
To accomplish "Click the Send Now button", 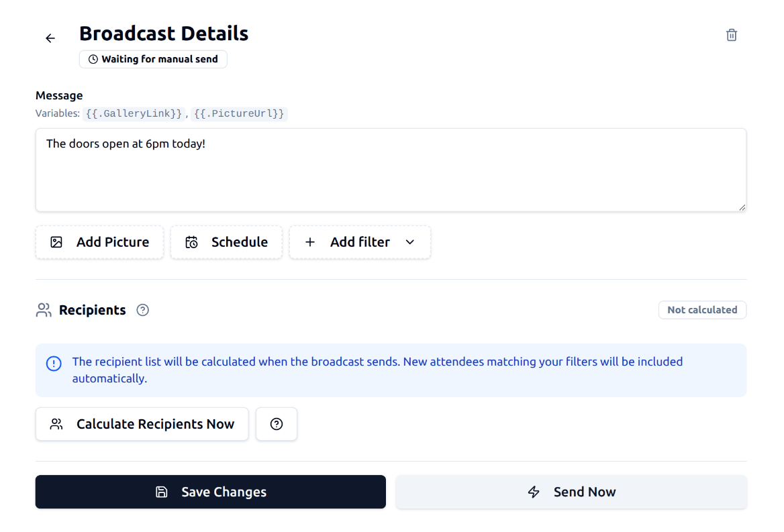I will pos(571,492).
